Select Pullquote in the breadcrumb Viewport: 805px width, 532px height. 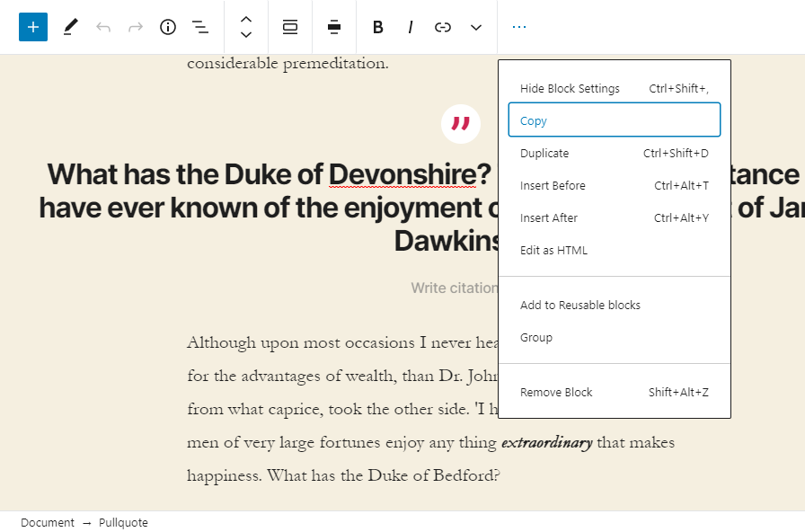(123, 523)
